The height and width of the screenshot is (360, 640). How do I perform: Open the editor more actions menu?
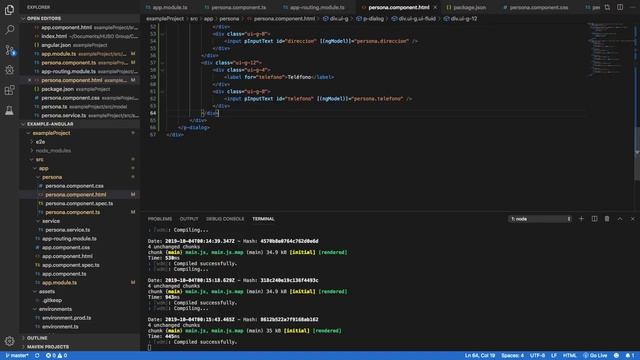(x=633, y=7)
